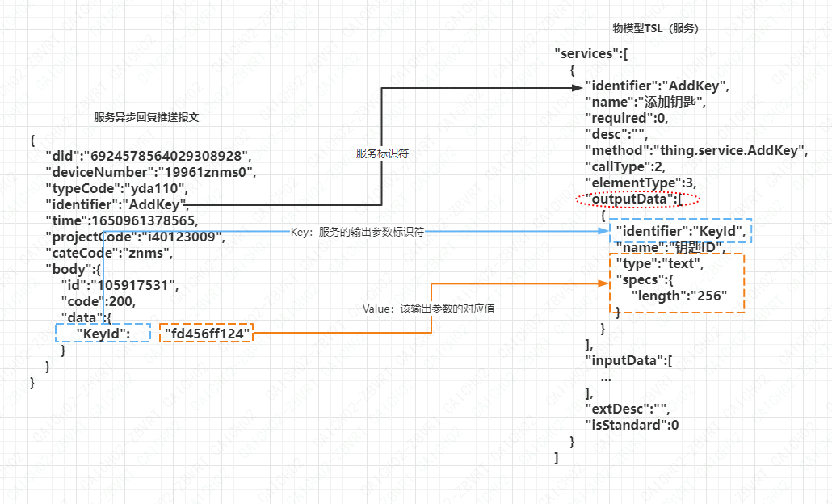Image resolution: width=832 pixels, height=504 pixels.
Task: Select the "inputData":[ text line
Action: (x=628, y=360)
